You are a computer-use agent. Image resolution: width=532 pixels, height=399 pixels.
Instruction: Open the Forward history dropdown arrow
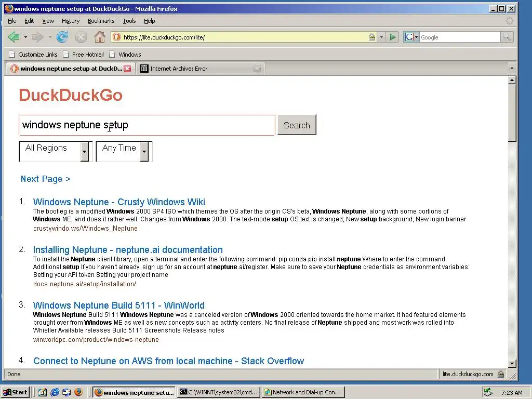50,37
